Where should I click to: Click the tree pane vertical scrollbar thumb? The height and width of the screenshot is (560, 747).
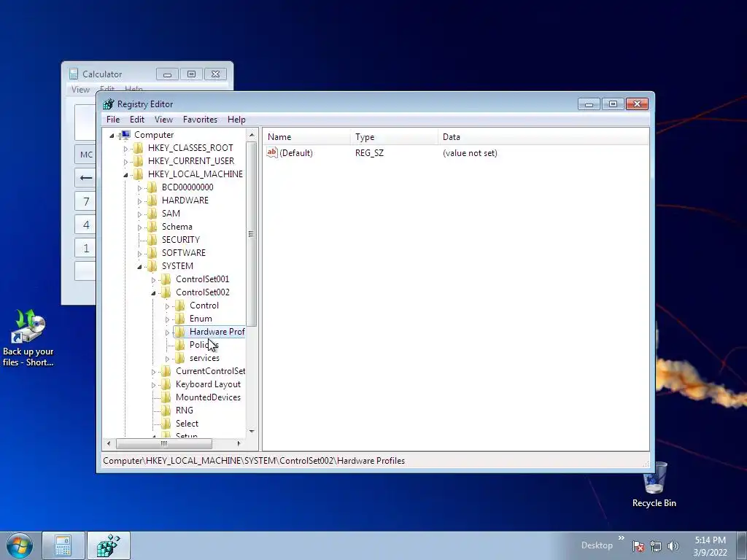coord(252,234)
